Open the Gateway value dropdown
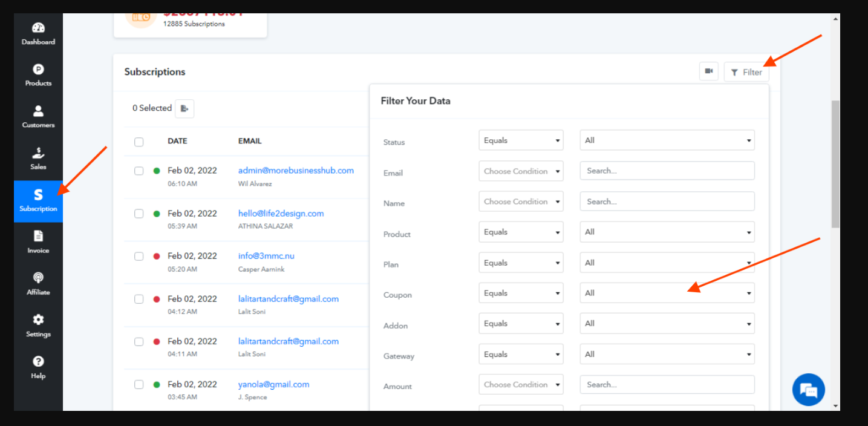The height and width of the screenshot is (426, 868). click(667, 354)
